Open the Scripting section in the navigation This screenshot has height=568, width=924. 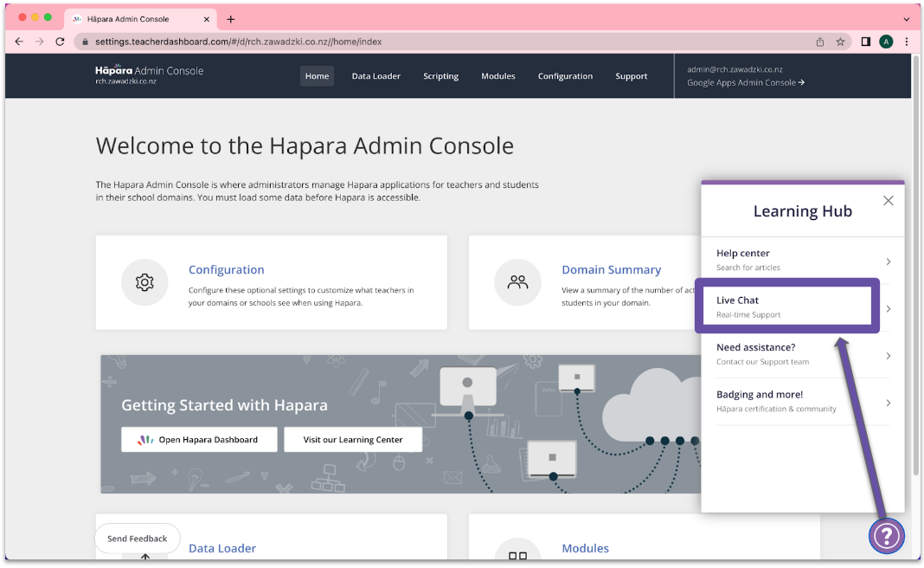pyautogui.click(x=440, y=76)
